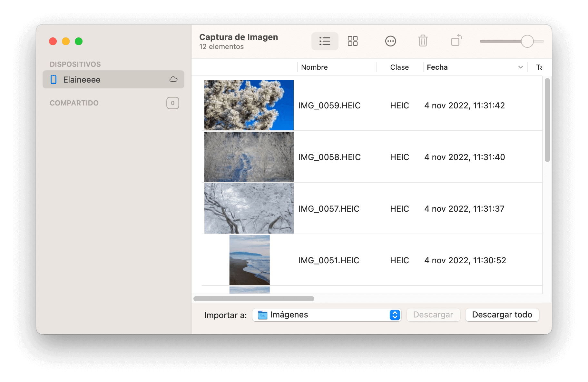Click the Dispositivos section header
588x382 pixels.
(75, 64)
